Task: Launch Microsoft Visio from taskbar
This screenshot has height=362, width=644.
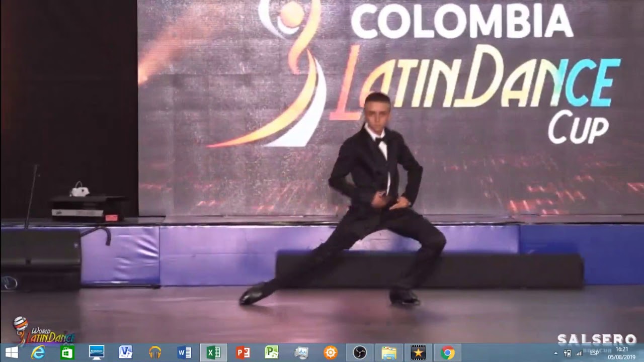Action: (x=125, y=352)
